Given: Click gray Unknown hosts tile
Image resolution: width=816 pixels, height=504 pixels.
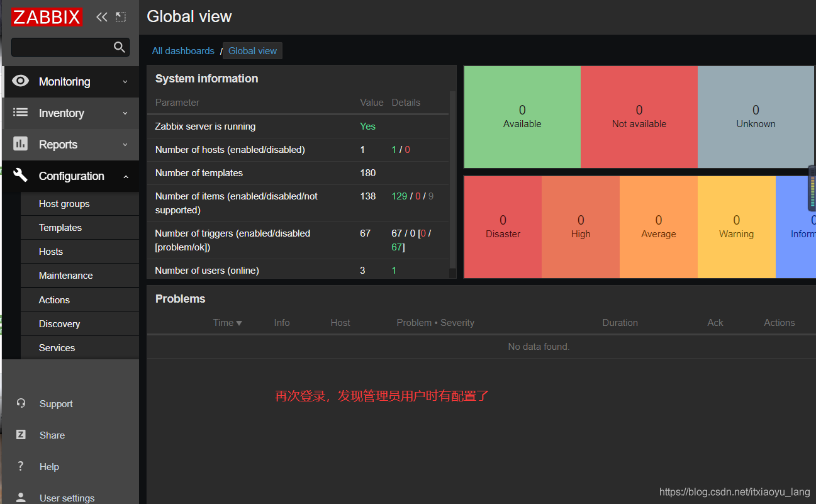Looking at the screenshot, I should [x=756, y=117].
